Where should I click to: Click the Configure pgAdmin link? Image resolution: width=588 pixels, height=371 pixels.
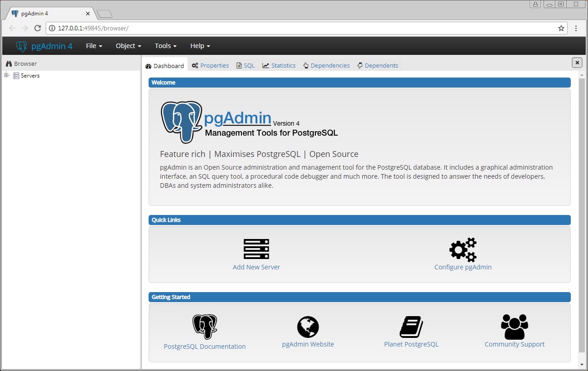[x=463, y=267]
